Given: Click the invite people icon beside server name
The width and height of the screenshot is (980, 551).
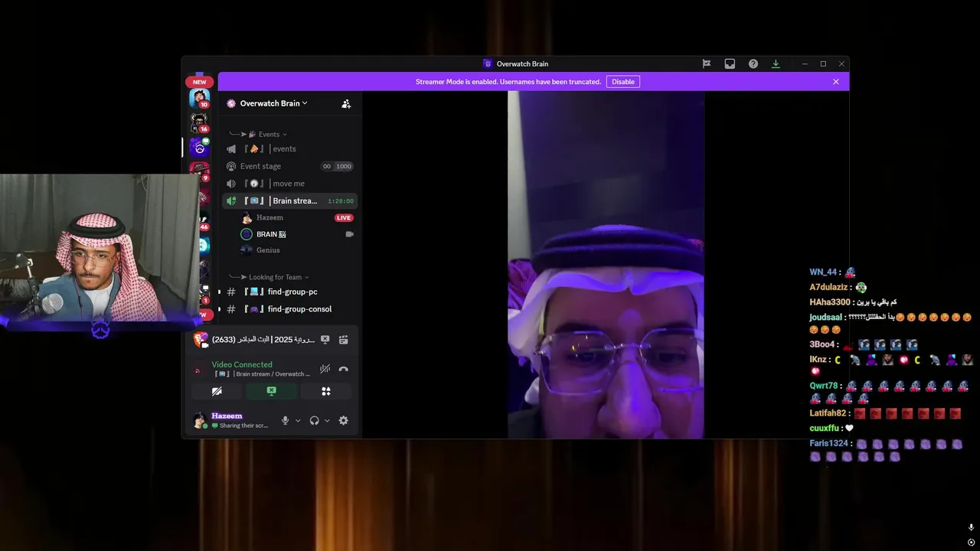Looking at the screenshot, I should click(x=346, y=103).
